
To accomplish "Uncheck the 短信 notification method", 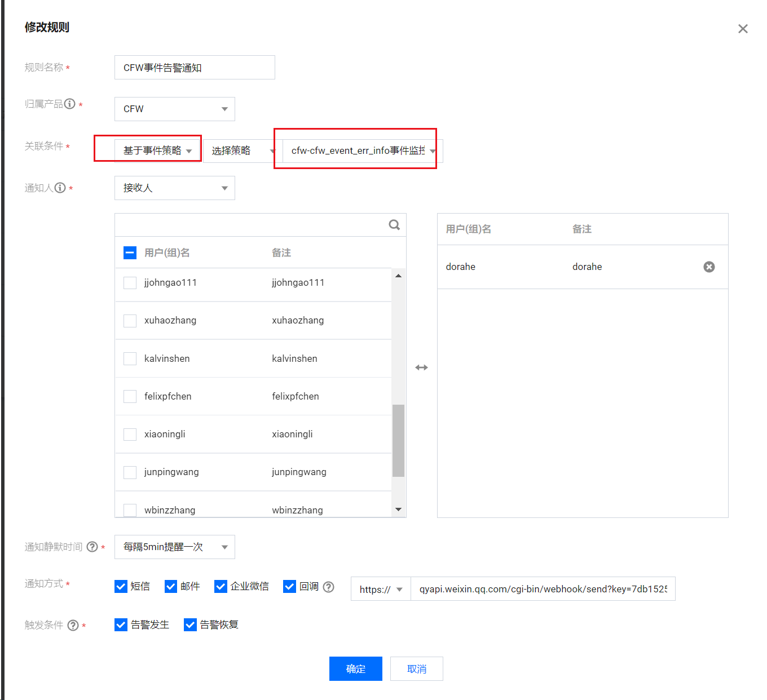I will pyautogui.click(x=121, y=587).
